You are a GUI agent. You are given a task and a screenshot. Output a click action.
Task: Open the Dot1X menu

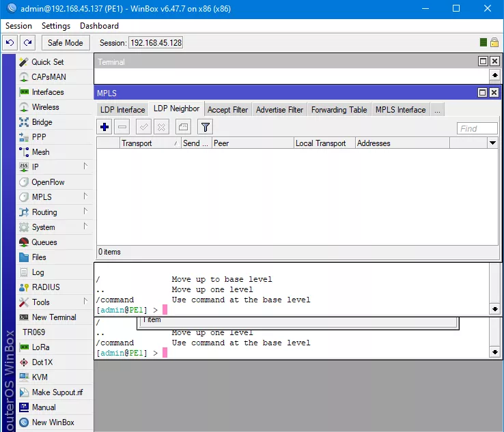[x=54, y=362]
